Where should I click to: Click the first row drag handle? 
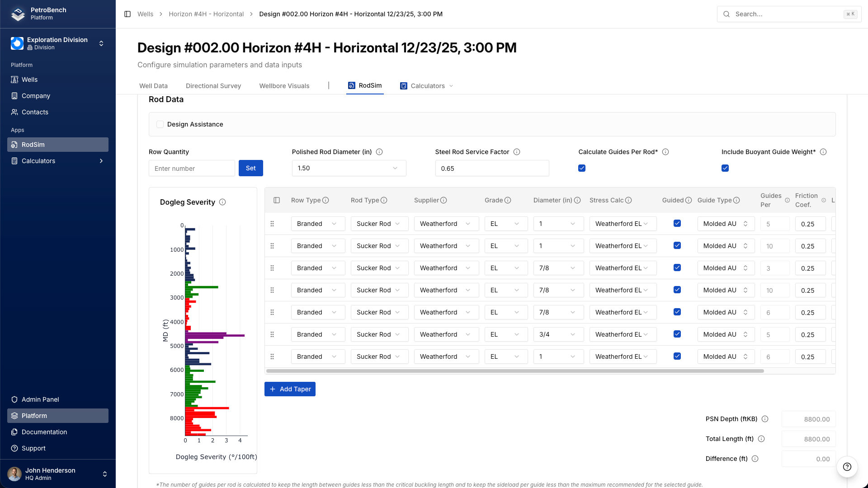pyautogui.click(x=272, y=224)
